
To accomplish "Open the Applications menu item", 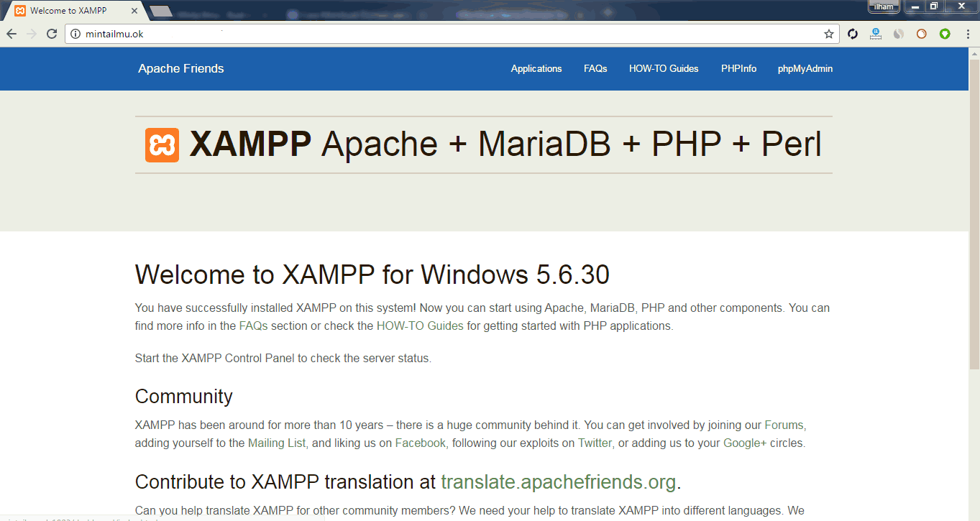I will [x=536, y=69].
